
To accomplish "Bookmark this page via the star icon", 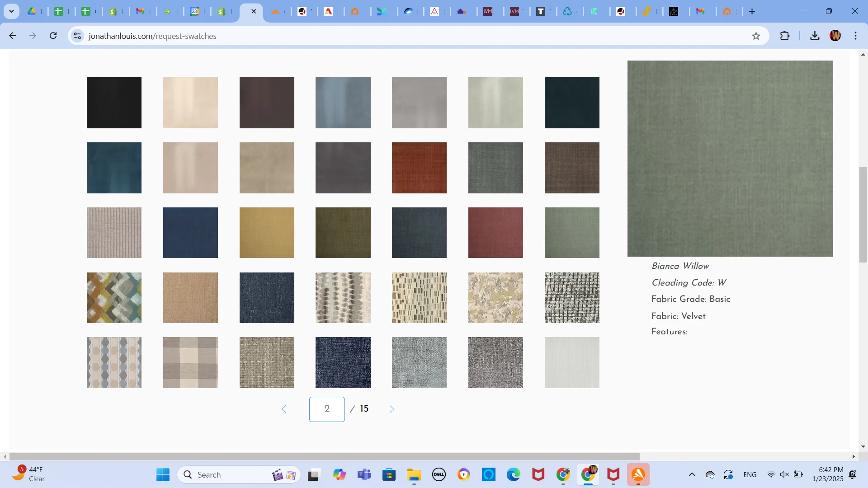I will (x=756, y=36).
